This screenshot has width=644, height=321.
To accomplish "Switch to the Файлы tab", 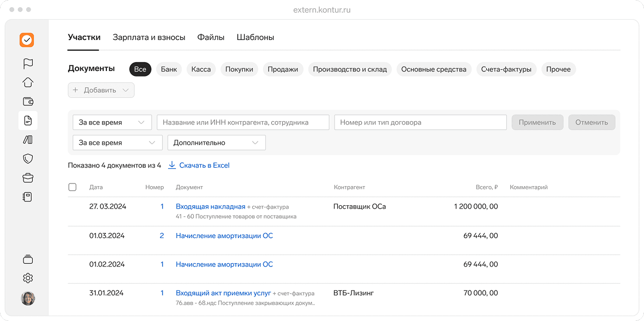I will coord(211,37).
